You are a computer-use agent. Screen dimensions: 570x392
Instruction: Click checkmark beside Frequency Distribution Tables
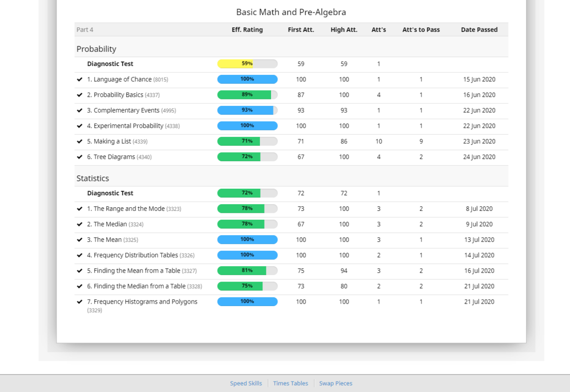point(79,255)
